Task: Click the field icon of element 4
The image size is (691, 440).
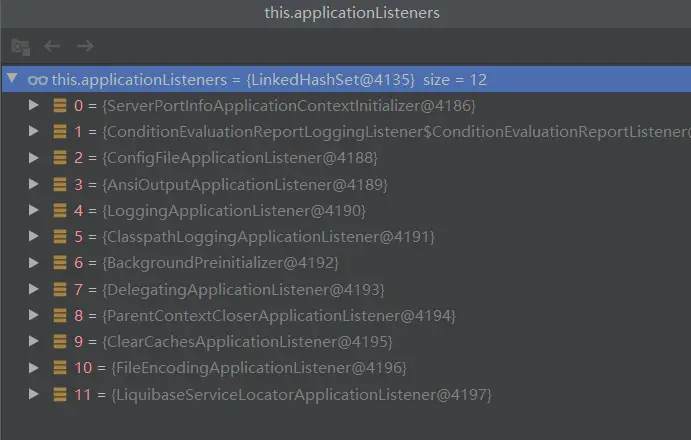Action: (x=60, y=210)
